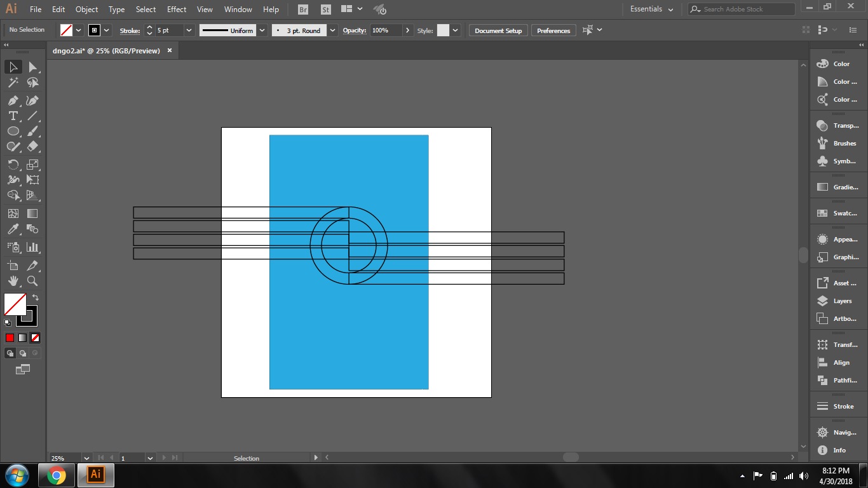Change the screen mode
Screen dimensions: 868x488
point(23,369)
